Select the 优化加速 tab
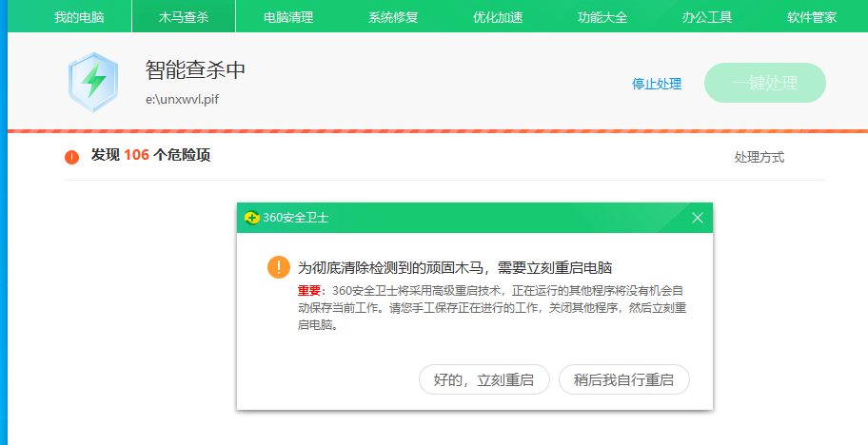 [x=498, y=17]
